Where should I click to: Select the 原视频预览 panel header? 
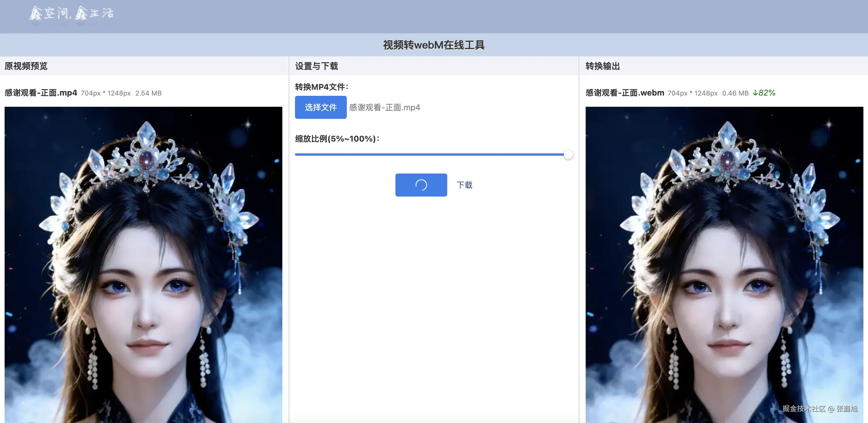26,66
